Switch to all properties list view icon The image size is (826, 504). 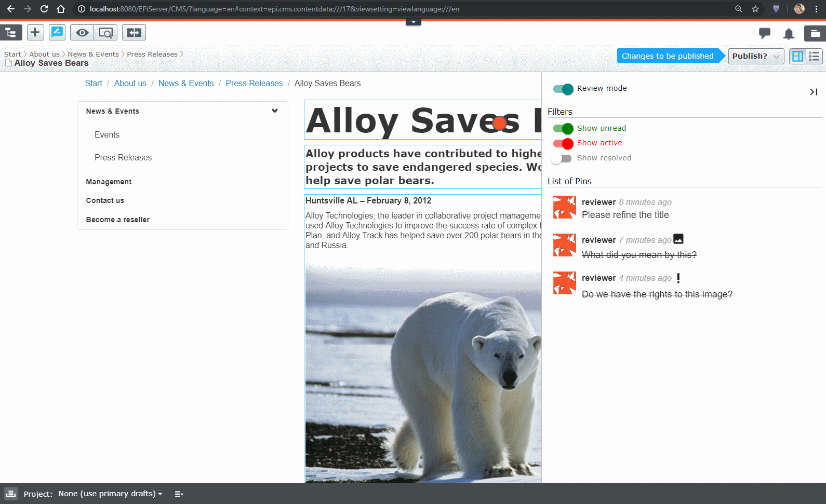pos(814,56)
